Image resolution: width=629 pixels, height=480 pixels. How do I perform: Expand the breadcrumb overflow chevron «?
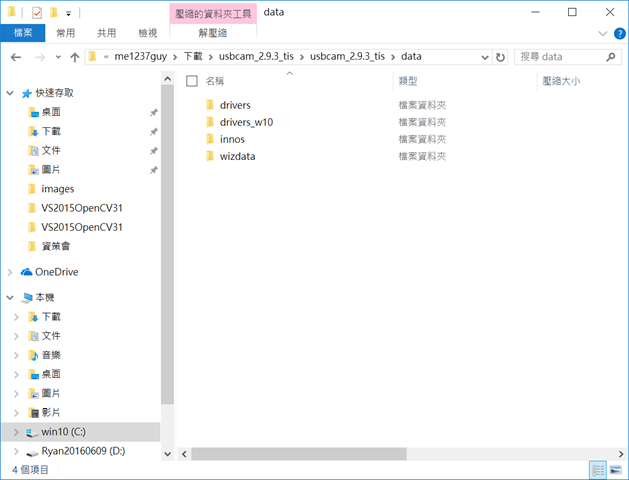106,57
